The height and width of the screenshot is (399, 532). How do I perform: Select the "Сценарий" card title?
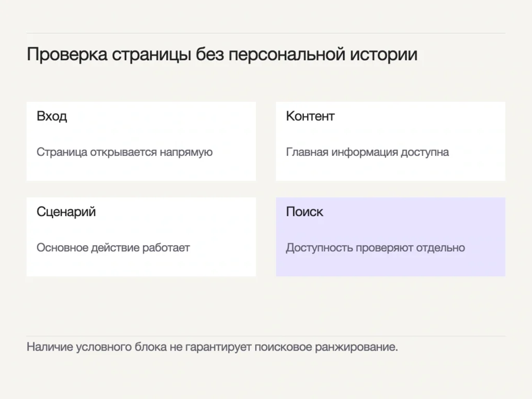(x=66, y=212)
